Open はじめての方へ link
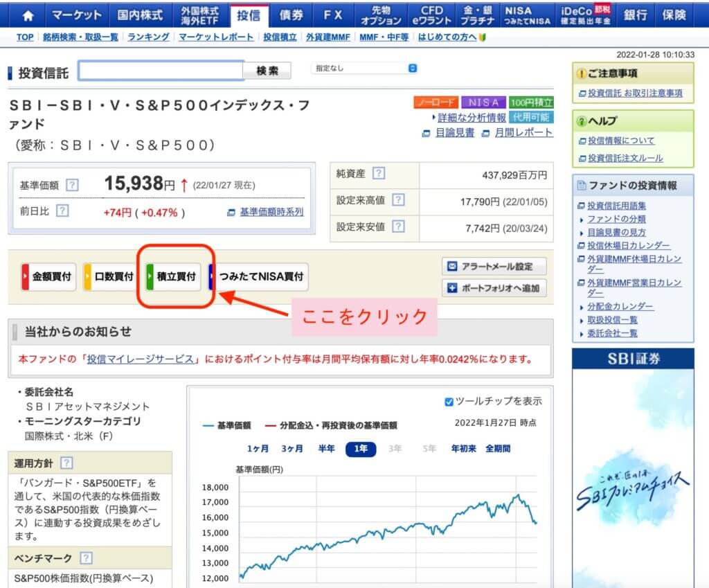Screen dimensions: 709x588 [447, 37]
